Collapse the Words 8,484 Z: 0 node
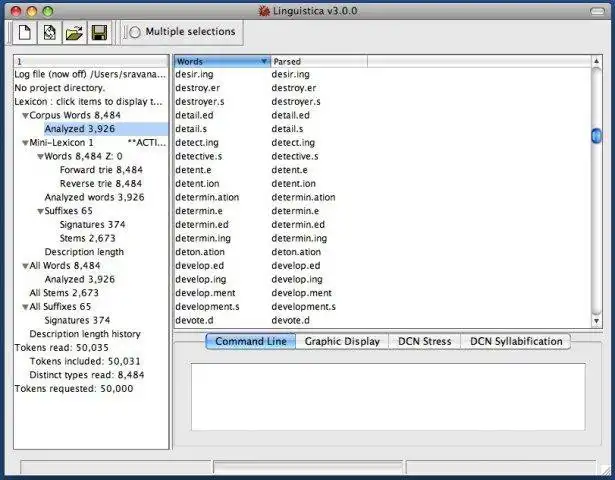615x480 pixels. (40, 157)
